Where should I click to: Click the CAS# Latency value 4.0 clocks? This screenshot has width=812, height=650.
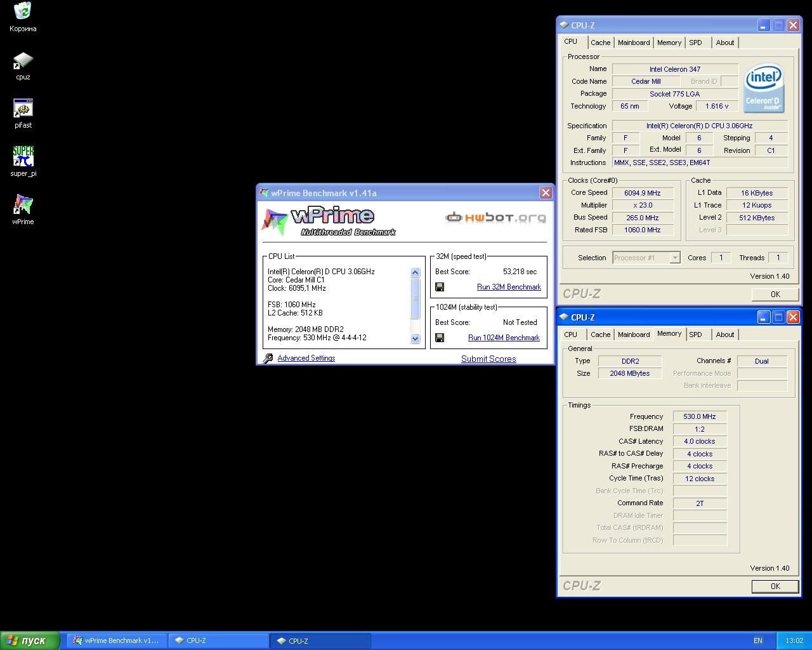pyautogui.click(x=700, y=441)
